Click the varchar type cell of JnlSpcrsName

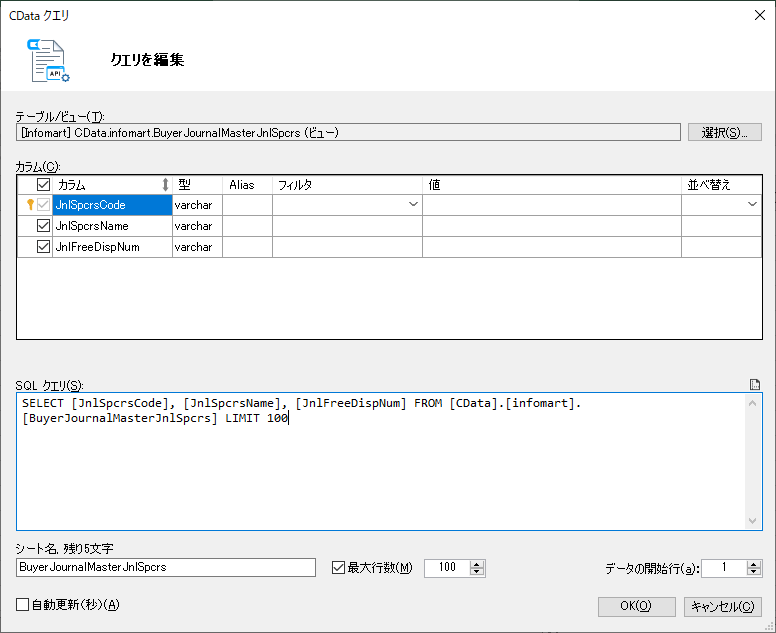(x=197, y=226)
